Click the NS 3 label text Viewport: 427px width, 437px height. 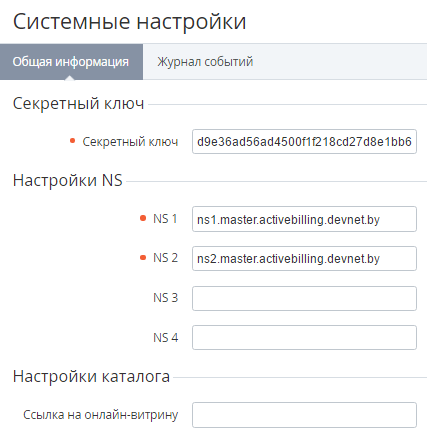[166, 298]
